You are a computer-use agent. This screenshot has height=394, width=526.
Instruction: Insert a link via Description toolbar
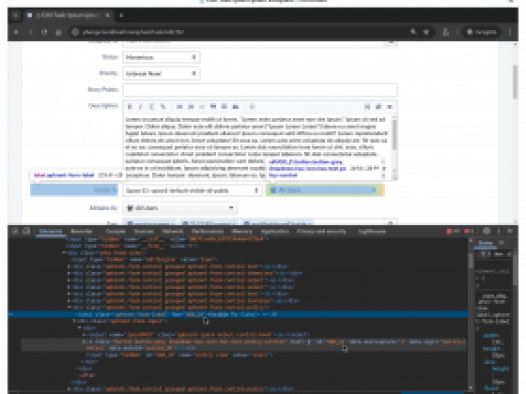163,107
